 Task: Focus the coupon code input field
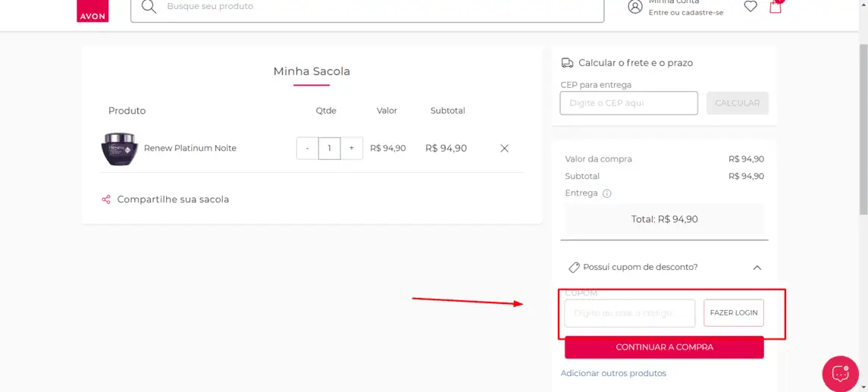coord(630,313)
